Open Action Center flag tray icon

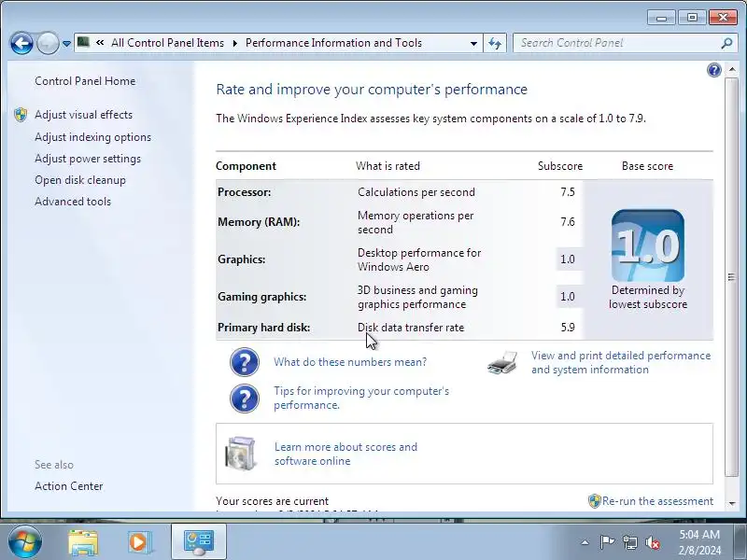click(607, 542)
